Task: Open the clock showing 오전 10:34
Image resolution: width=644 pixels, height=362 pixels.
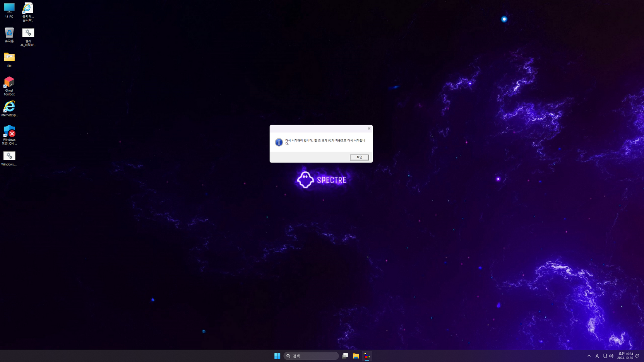Action: [x=625, y=356]
